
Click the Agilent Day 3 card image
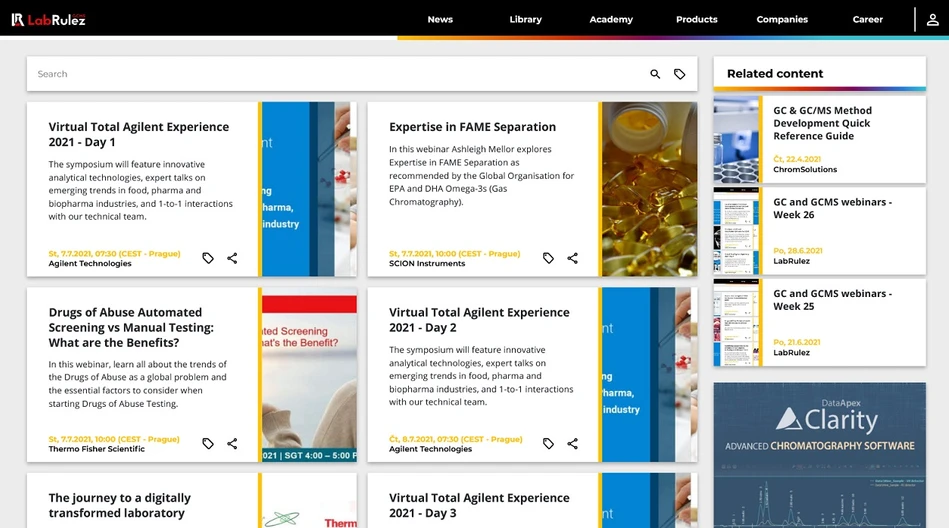click(649, 501)
